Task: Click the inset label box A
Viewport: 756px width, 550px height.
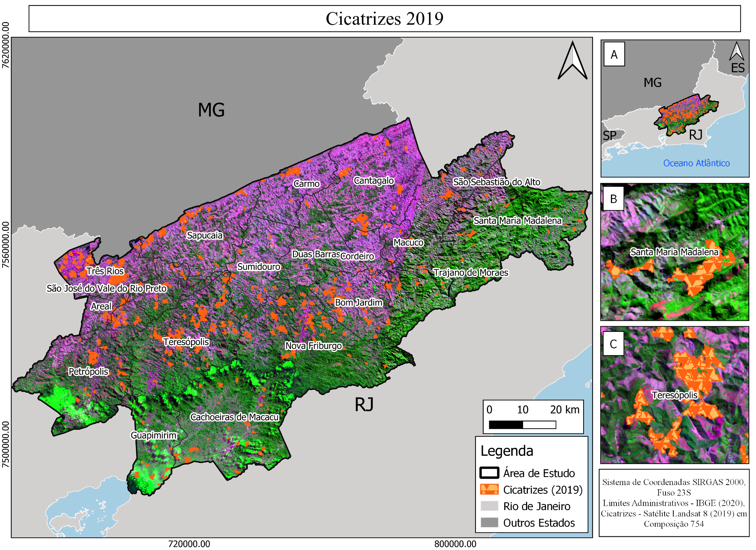Action: pyautogui.click(x=614, y=54)
